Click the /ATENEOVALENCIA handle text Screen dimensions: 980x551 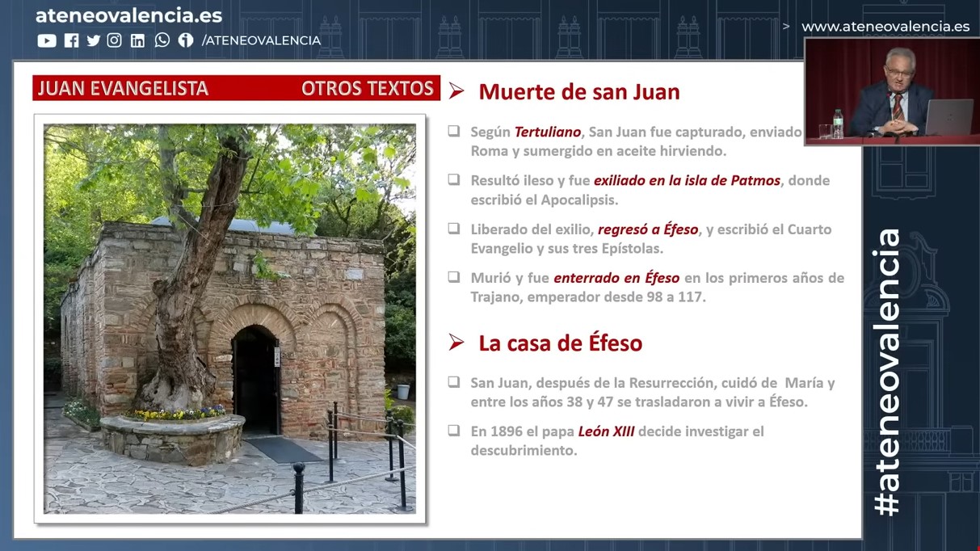(261, 40)
